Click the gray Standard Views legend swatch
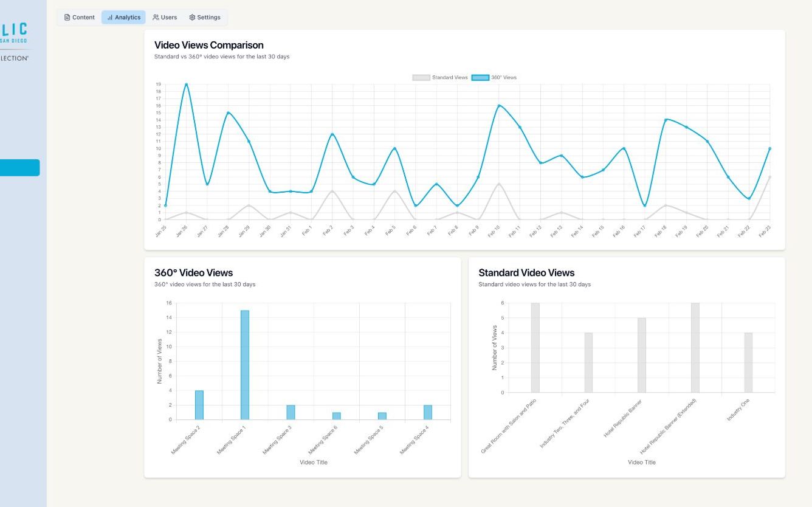Image resolution: width=812 pixels, height=507 pixels. click(x=421, y=78)
